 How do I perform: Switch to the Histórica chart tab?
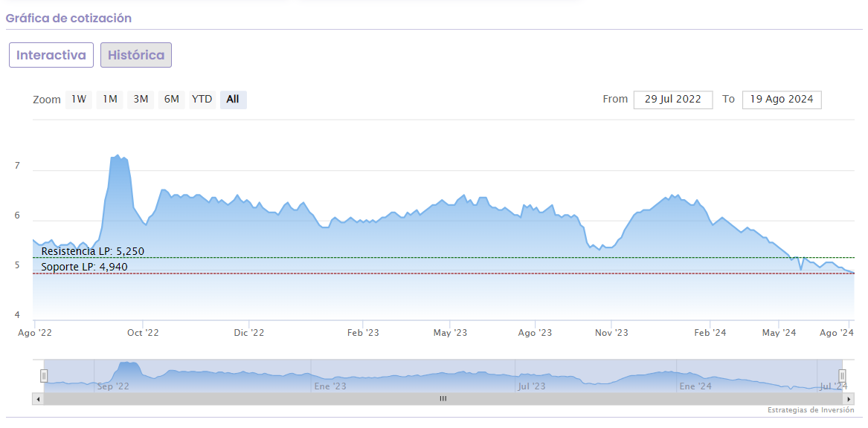click(x=136, y=55)
